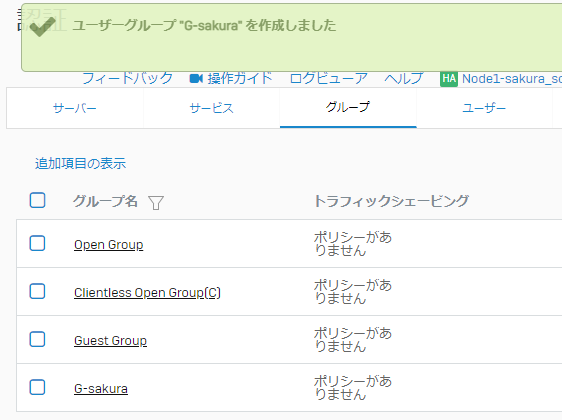Image resolution: width=562 pixels, height=420 pixels.
Task: Open the サービス tab
Action: point(211,108)
